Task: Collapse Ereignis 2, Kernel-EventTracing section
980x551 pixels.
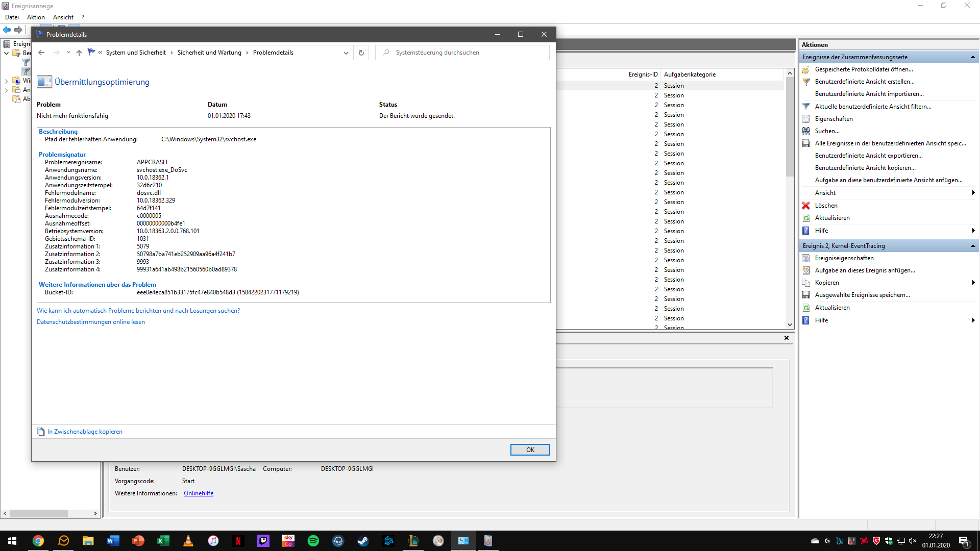Action: click(x=973, y=246)
